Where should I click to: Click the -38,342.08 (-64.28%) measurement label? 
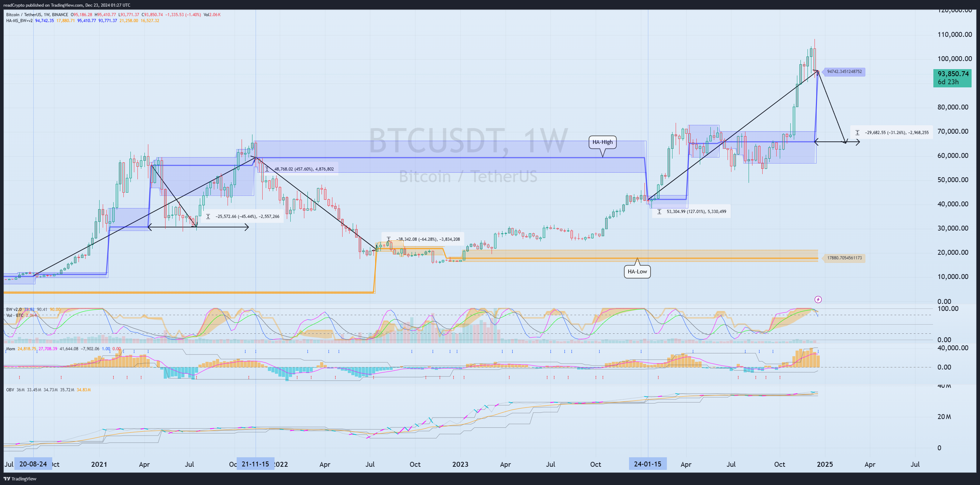428,239
